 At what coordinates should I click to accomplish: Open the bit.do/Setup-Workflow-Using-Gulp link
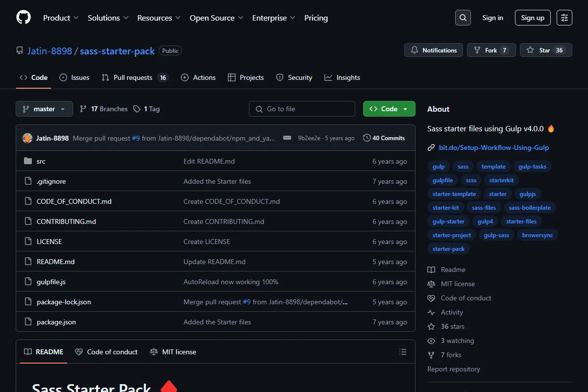tap(494, 147)
